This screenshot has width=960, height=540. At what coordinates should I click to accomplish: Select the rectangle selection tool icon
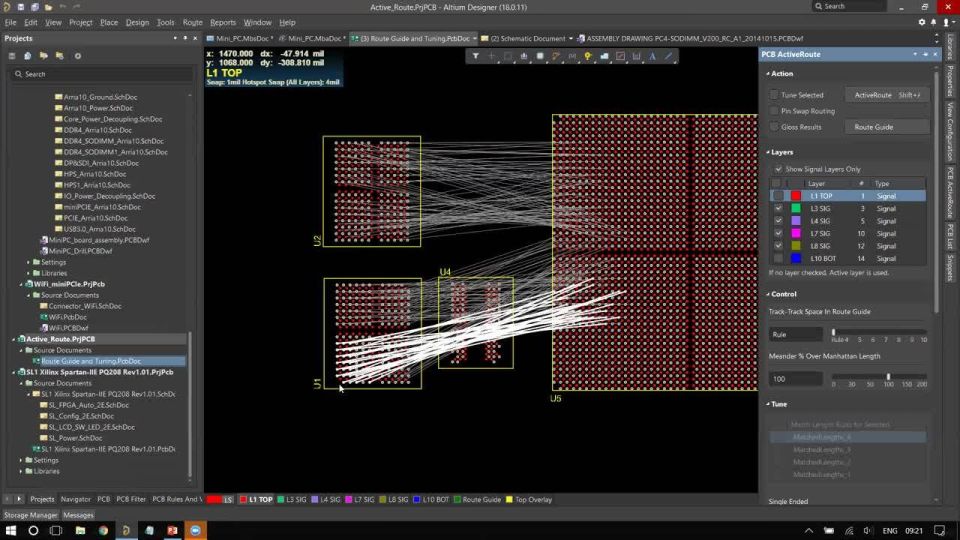tap(508, 56)
